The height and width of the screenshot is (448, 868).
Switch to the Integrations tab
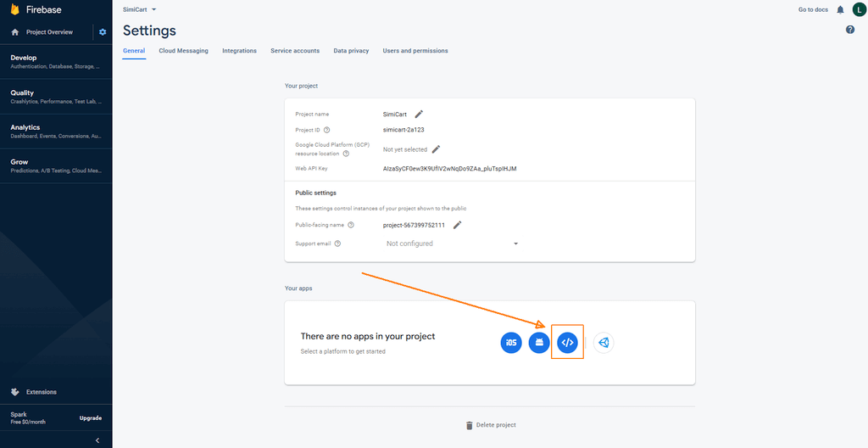pos(239,50)
